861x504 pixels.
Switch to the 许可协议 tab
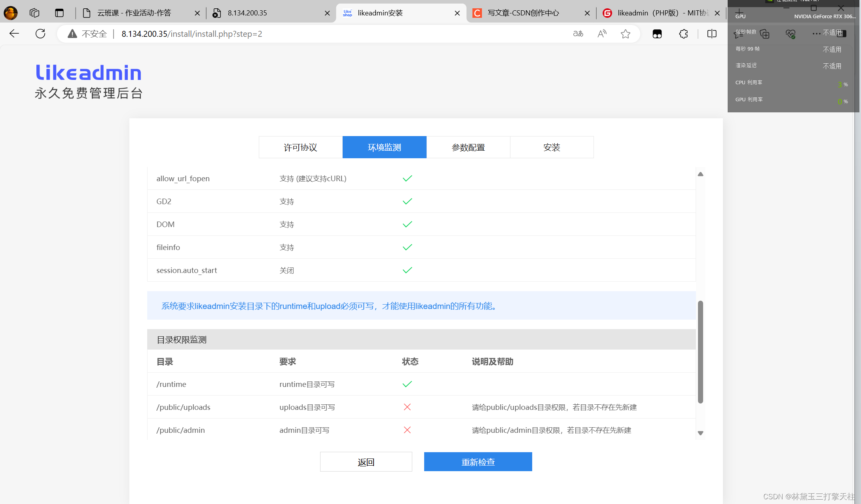(300, 147)
